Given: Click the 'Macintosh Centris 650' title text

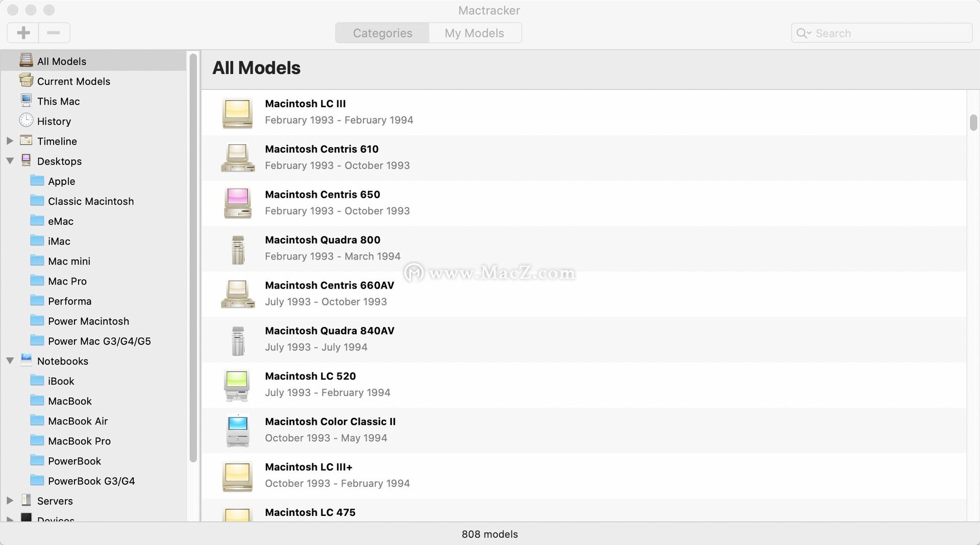Looking at the screenshot, I should (323, 195).
